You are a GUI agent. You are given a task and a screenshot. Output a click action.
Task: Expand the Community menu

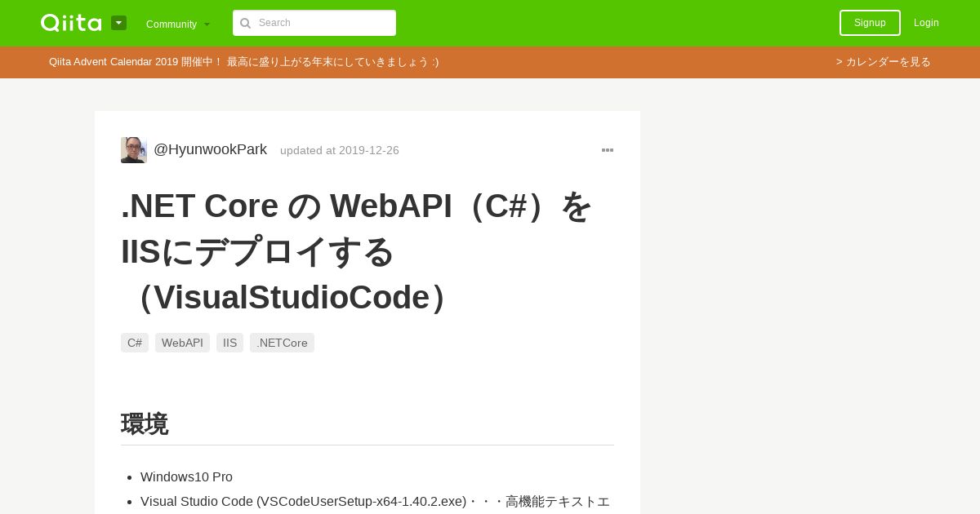tap(178, 24)
